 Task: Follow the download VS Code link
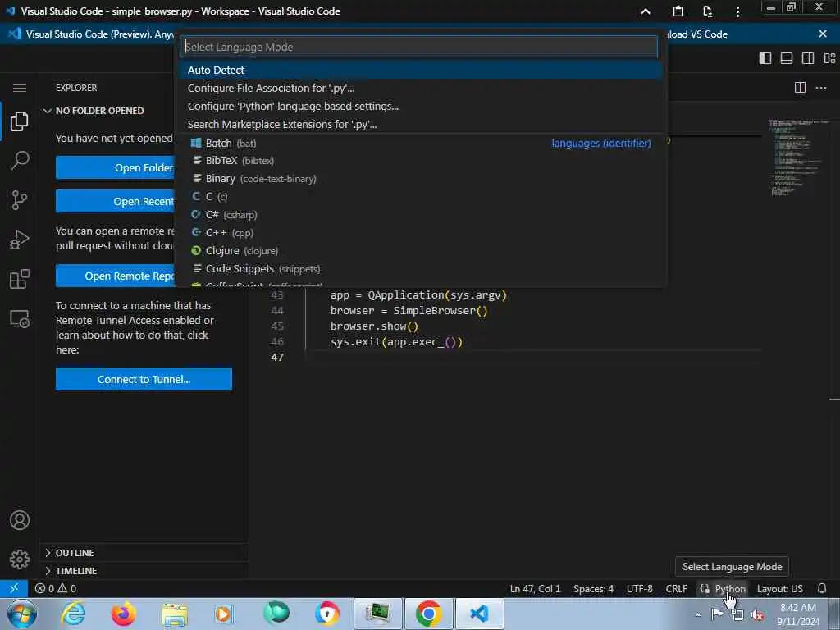697,34
